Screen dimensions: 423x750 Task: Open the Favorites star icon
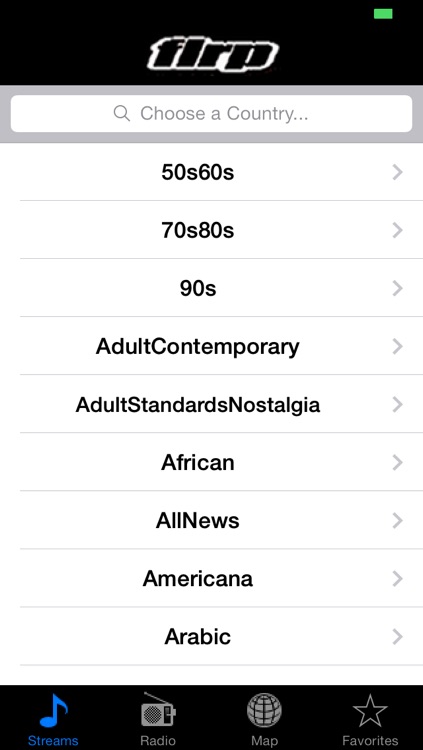pyautogui.click(x=370, y=710)
